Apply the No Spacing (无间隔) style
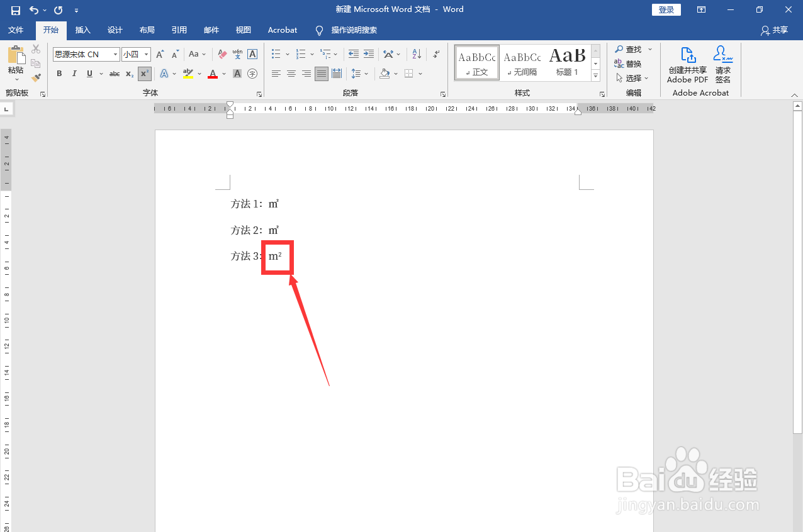 (x=522, y=62)
